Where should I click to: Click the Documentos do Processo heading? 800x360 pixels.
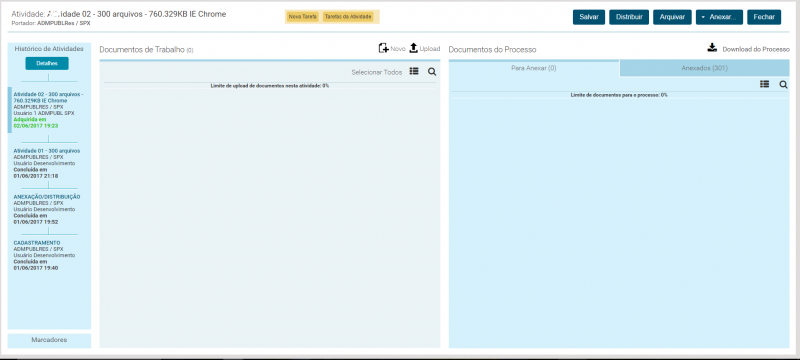(x=492, y=49)
